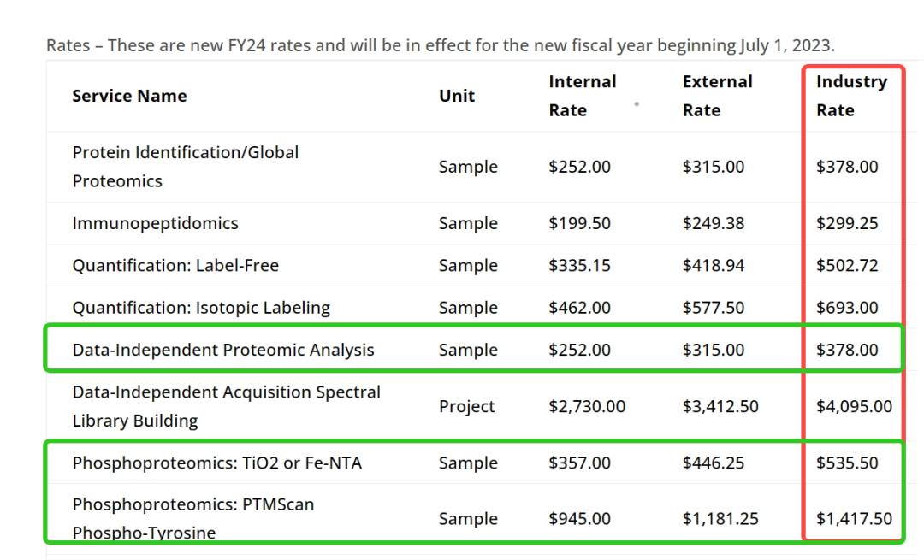The width and height of the screenshot is (924, 560).
Task: Click the Unit column header
Action: 457,96
